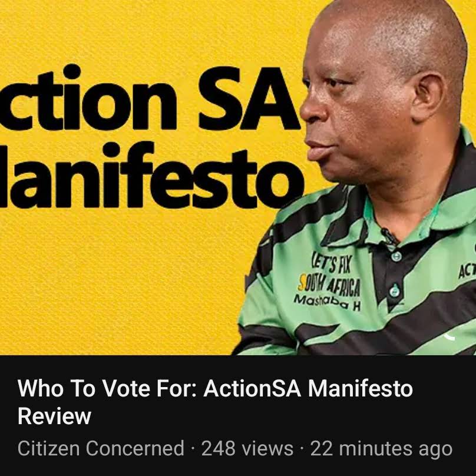Open the ActionSA Manifesto video thumbnail
The height and width of the screenshot is (476, 476).
tap(238, 177)
